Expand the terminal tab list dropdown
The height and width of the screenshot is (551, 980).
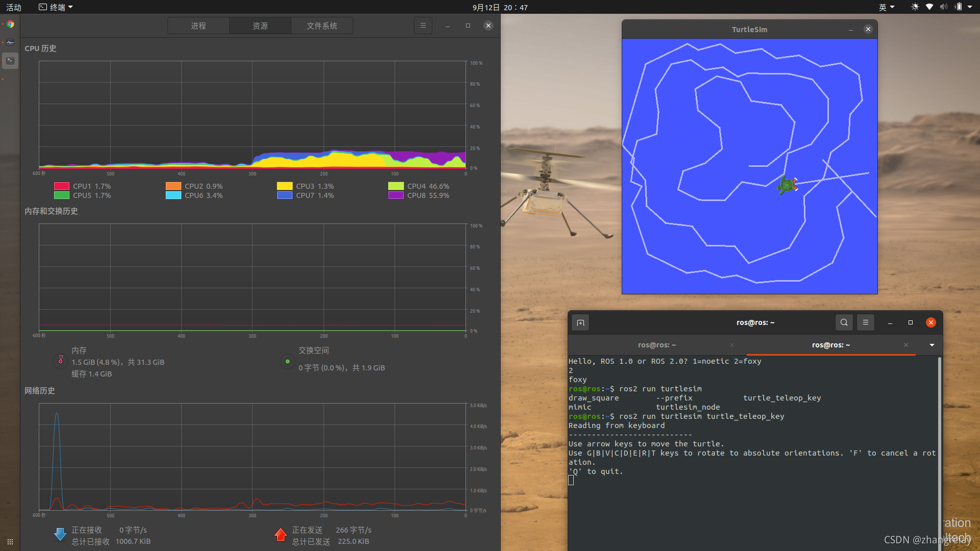(932, 345)
